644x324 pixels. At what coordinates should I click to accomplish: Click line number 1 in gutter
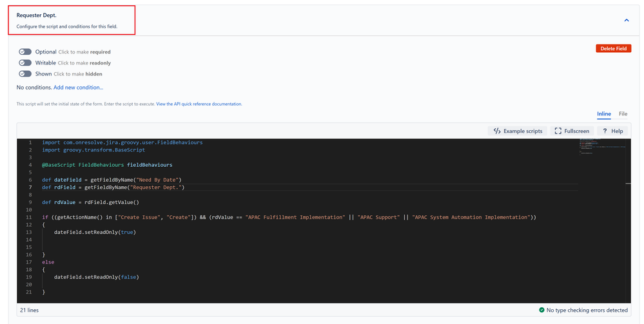tap(30, 142)
